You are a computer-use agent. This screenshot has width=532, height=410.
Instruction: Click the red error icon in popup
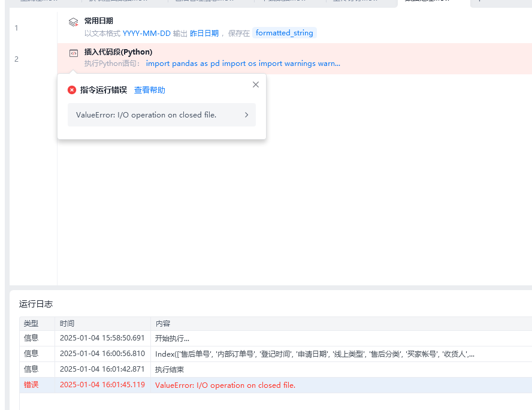pyautogui.click(x=71, y=90)
